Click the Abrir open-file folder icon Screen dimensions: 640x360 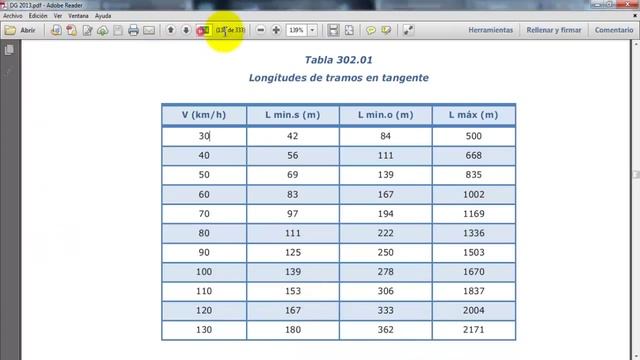pyautogui.click(x=10, y=30)
